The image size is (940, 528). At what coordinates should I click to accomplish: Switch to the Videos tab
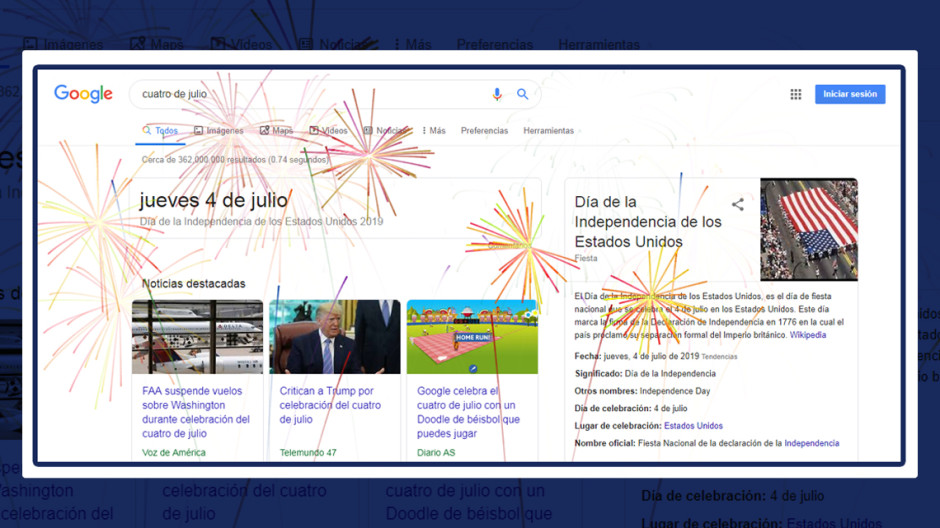pos(329,131)
